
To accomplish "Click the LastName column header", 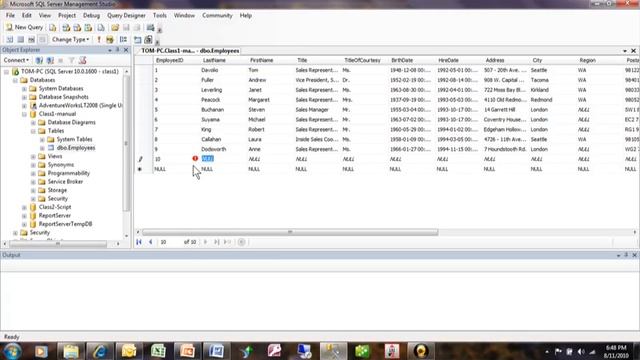I will pos(223,60).
